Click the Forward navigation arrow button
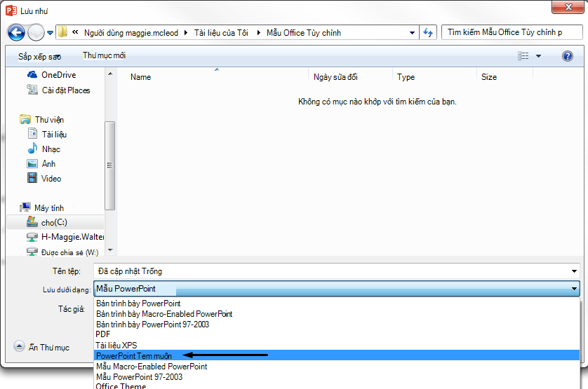The width and height of the screenshot is (588, 389). (x=36, y=33)
